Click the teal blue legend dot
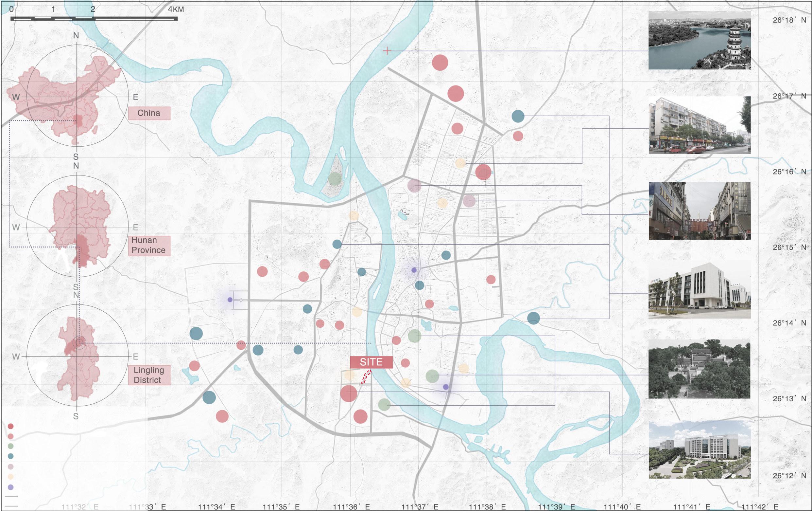 (x=11, y=456)
